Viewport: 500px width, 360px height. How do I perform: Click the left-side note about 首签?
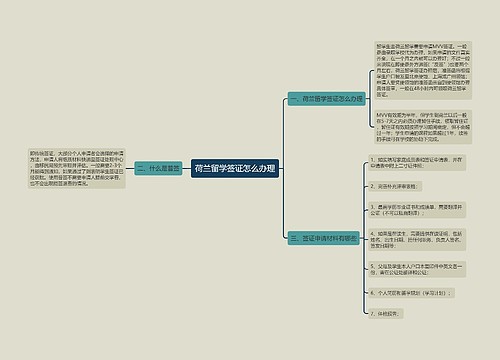tap(77, 168)
